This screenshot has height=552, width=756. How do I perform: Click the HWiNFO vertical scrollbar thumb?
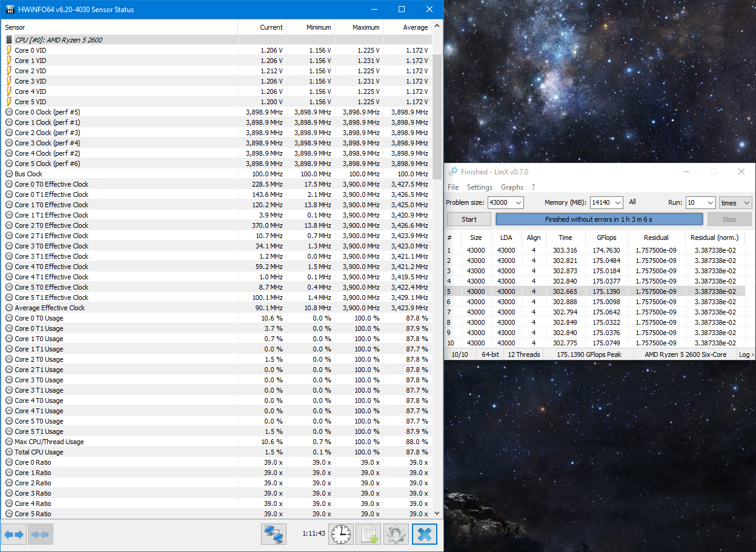pos(437,116)
